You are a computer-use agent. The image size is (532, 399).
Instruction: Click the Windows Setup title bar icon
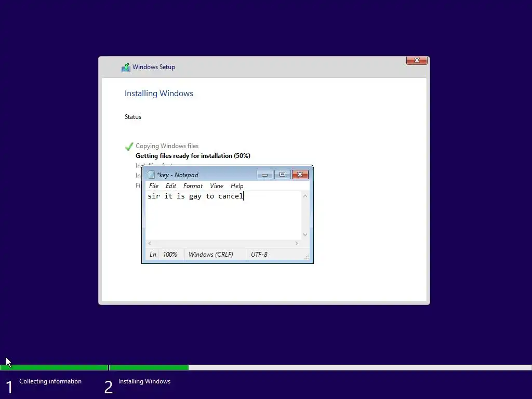click(x=126, y=68)
